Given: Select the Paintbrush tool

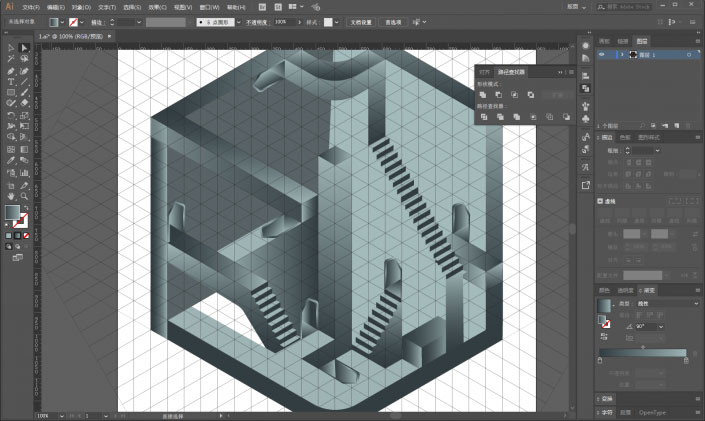Looking at the screenshot, I should (24, 93).
